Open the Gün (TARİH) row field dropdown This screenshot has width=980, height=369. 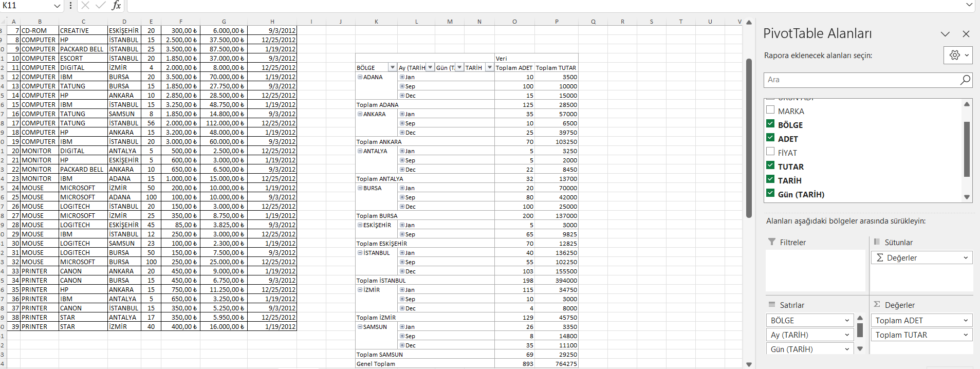tap(847, 349)
